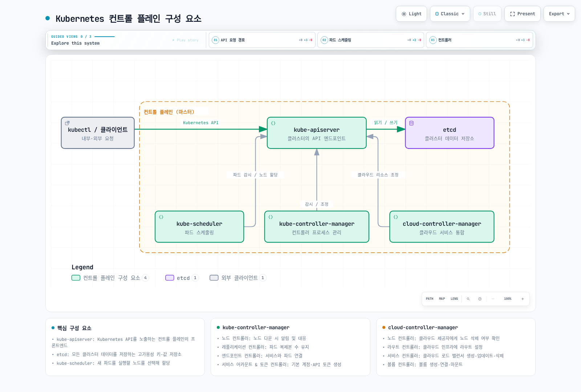581x392 pixels.
Task: Activate PATH mode in canvas toolbar
Action: point(430,299)
